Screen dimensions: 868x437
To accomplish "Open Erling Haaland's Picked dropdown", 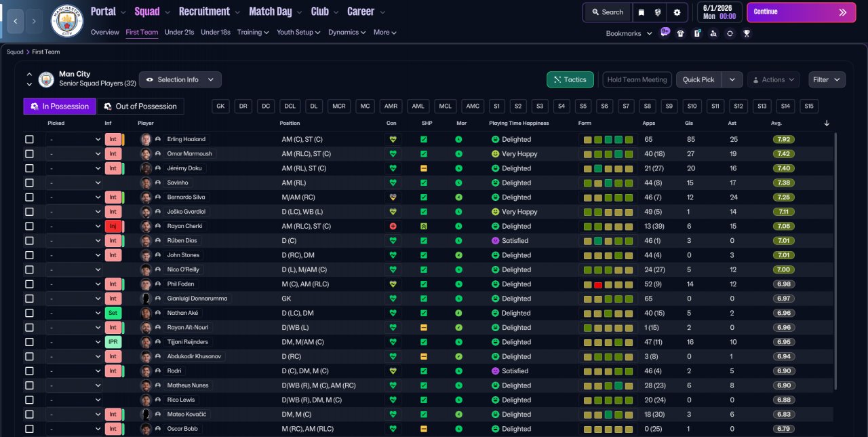I will [x=74, y=139].
